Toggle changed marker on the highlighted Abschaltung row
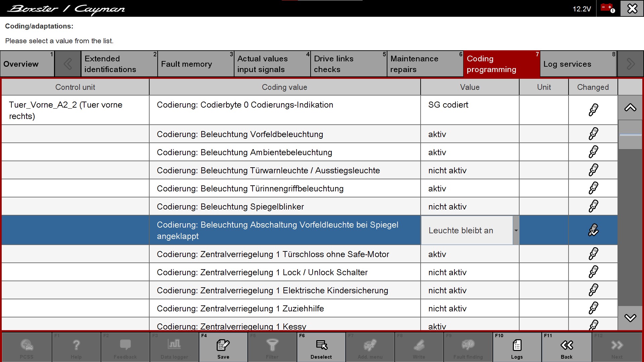Screen dimensions: 644x362 (593, 230)
